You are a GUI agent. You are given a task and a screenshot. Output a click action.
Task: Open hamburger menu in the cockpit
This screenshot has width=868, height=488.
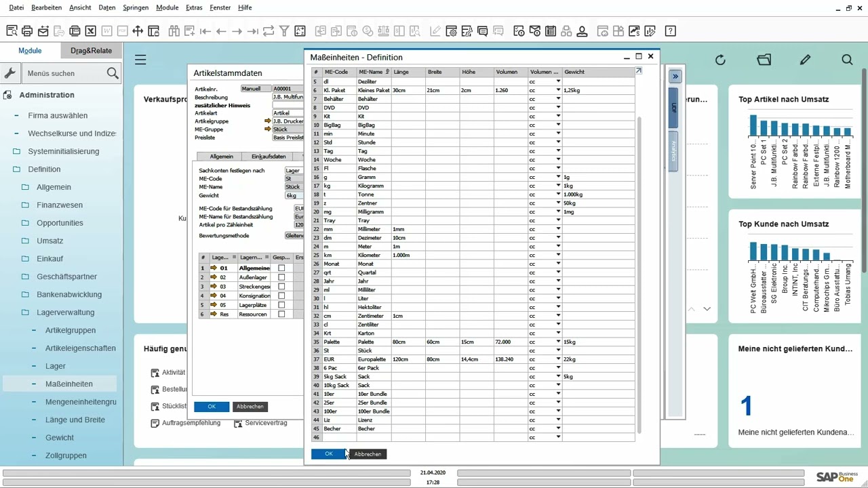pyautogui.click(x=140, y=60)
